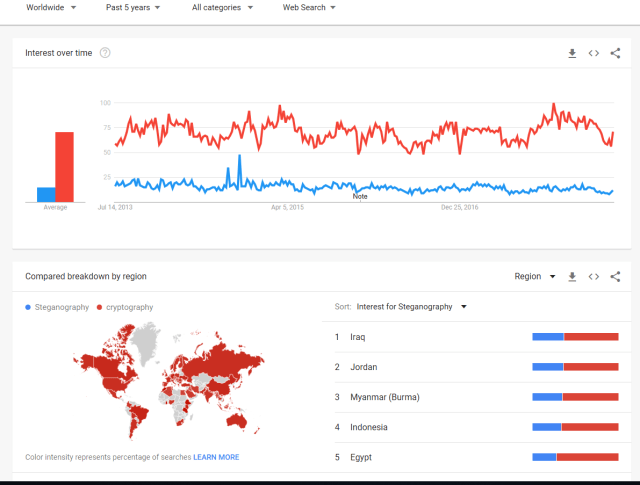Download the Interest over time data
This screenshot has height=485, width=640.
572,53
